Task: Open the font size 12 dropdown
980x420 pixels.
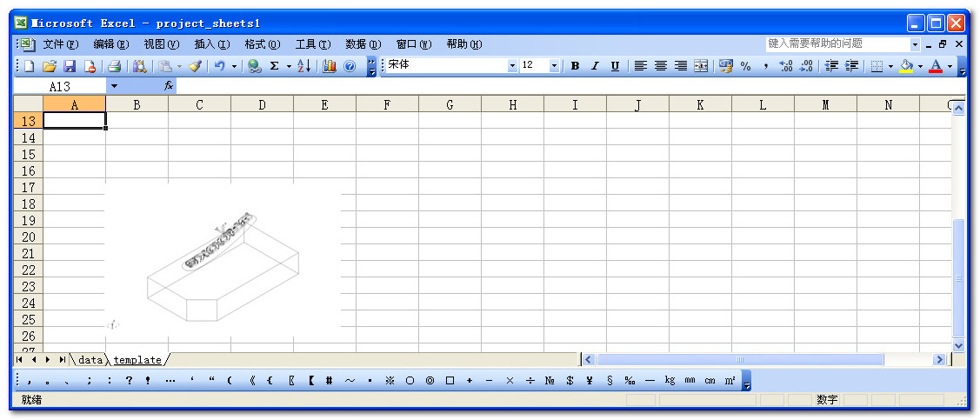Action: click(x=554, y=65)
